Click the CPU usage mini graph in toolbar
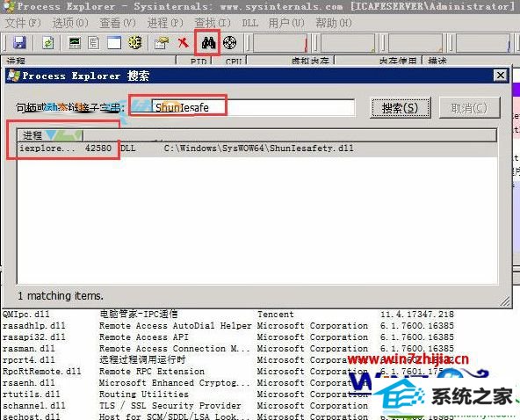Image resolution: width=520 pixels, height=420 pixels. pyautogui.click(x=280, y=43)
